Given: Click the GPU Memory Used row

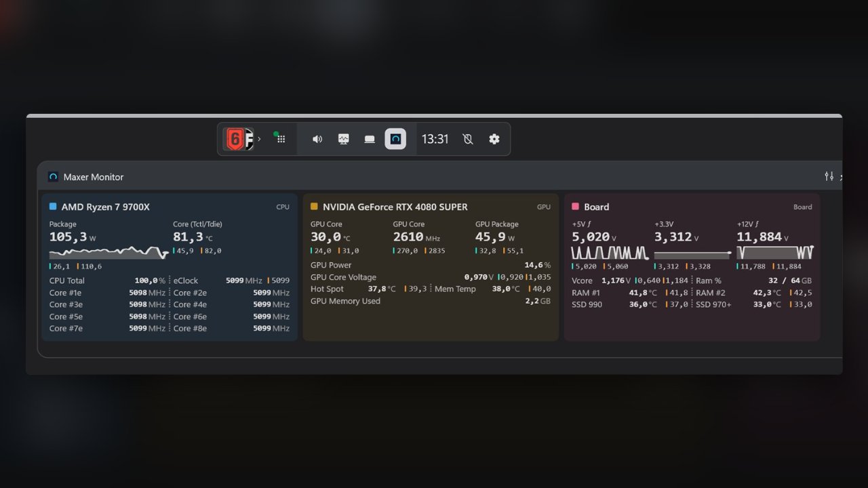Looking at the screenshot, I should tap(431, 301).
